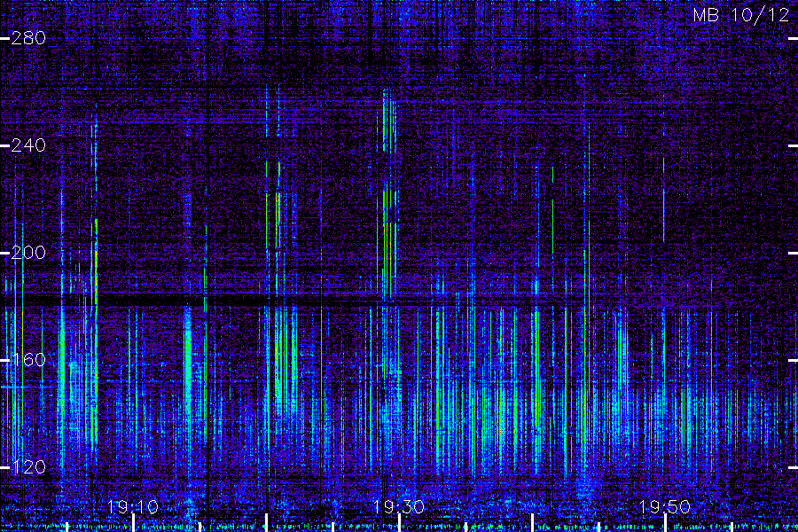Click the 240 frequency axis label
Screen dimensions: 798x532
point(28,145)
